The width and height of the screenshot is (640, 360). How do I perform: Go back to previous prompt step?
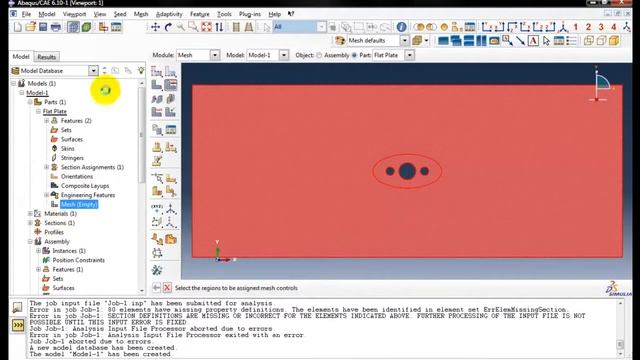coord(156,288)
